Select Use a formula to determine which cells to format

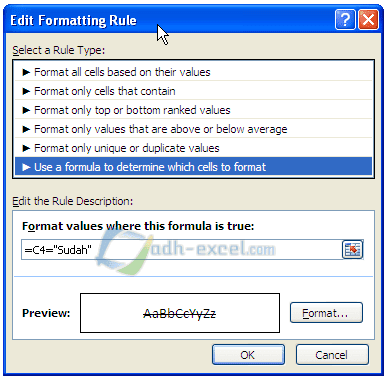click(x=193, y=167)
